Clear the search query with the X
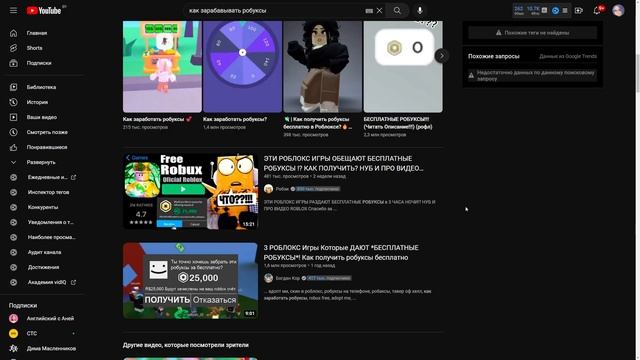The height and width of the screenshot is (360, 640). pos(380,11)
